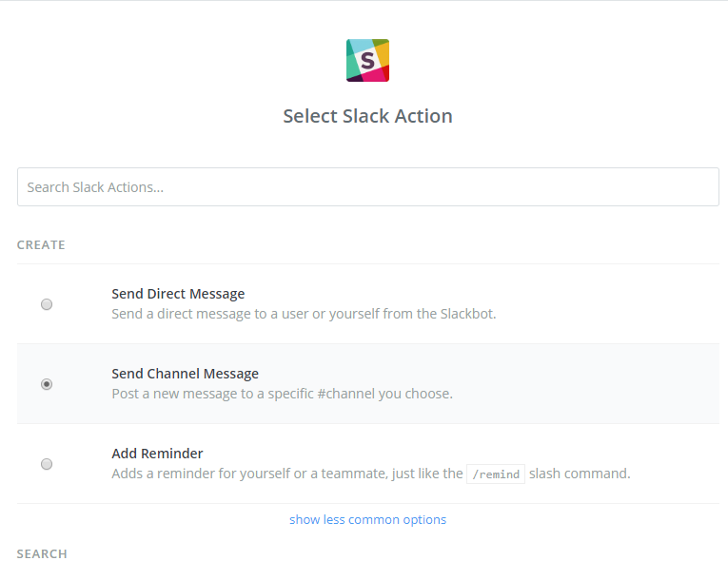Collapse list via show less common options
728x561 pixels.
[367, 519]
